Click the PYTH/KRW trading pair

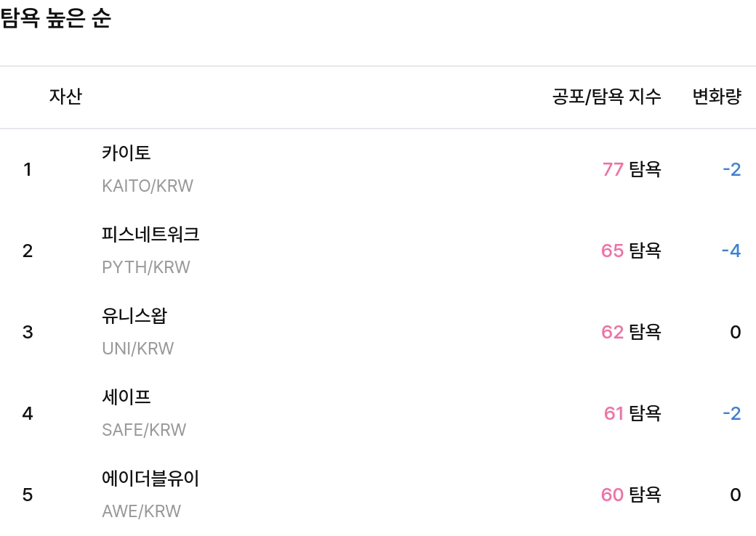click(x=146, y=267)
